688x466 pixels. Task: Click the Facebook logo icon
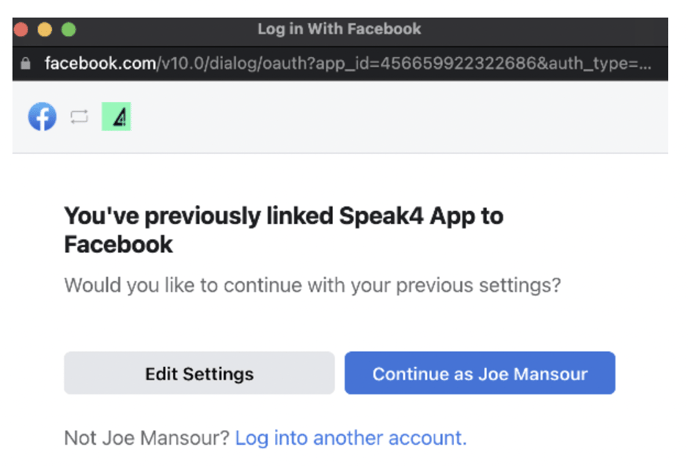point(42,117)
